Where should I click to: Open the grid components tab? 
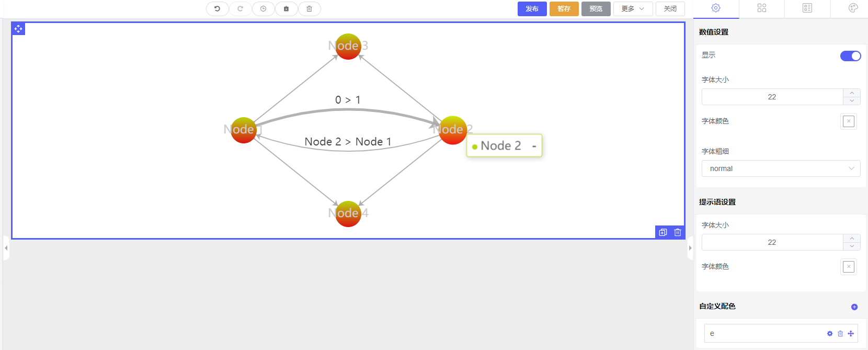click(761, 8)
